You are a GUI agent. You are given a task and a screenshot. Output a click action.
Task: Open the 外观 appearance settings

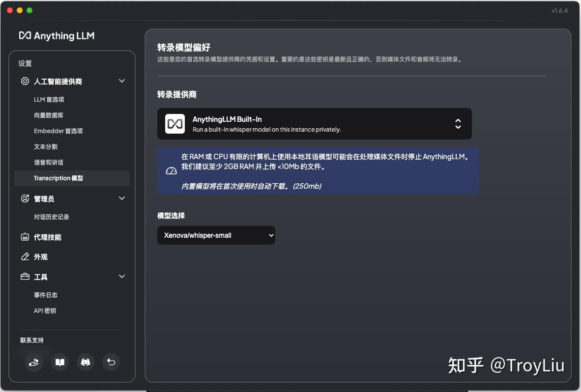pos(41,257)
